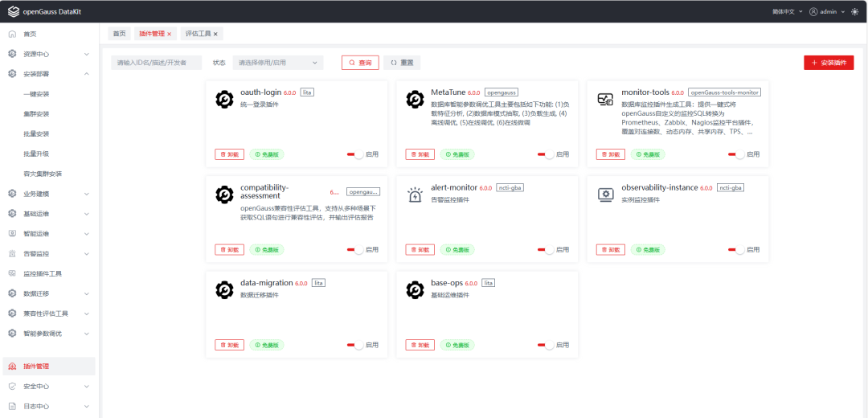Click the 安装插件 button

829,63
